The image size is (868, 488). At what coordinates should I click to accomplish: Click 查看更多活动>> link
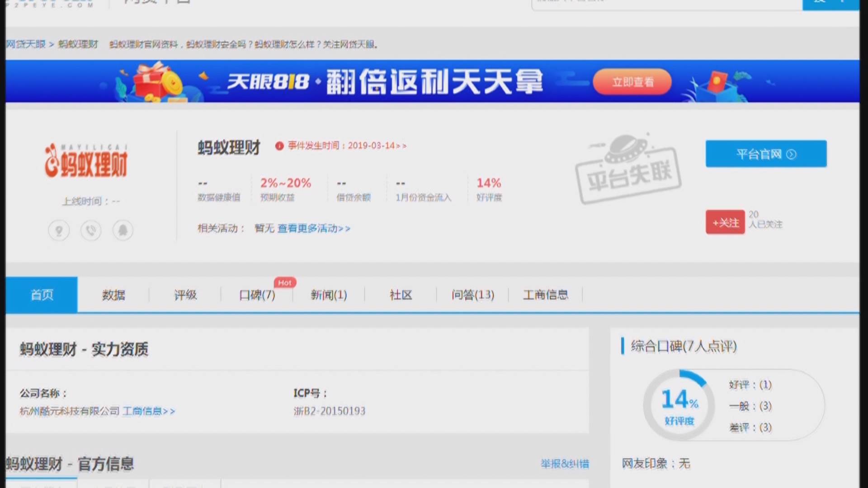[314, 228]
